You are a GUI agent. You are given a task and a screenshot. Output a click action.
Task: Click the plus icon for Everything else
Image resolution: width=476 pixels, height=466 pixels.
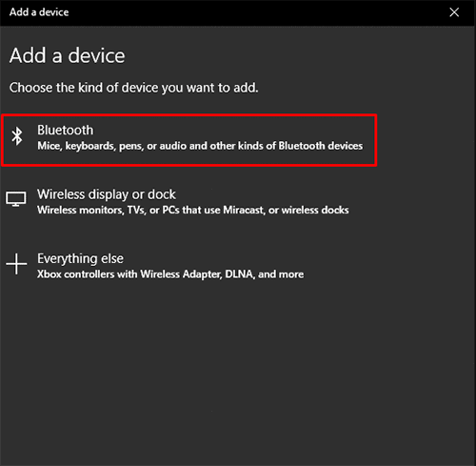(x=16, y=264)
